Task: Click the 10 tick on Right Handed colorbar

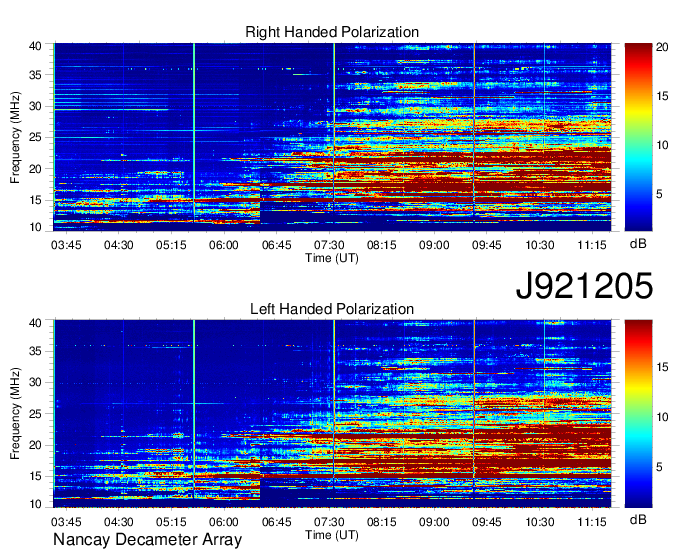Action: (662, 145)
